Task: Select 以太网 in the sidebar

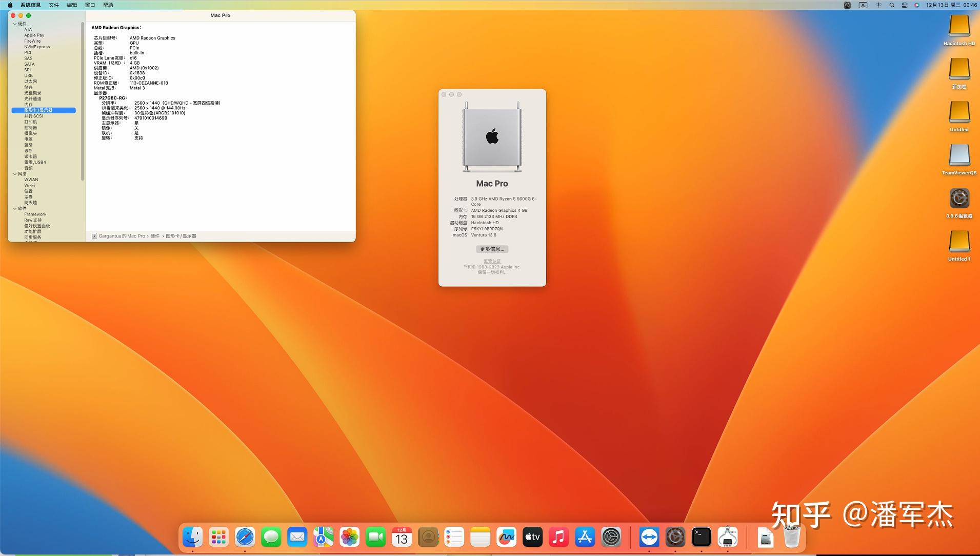Action: pyautogui.click(x=30, y=82)
